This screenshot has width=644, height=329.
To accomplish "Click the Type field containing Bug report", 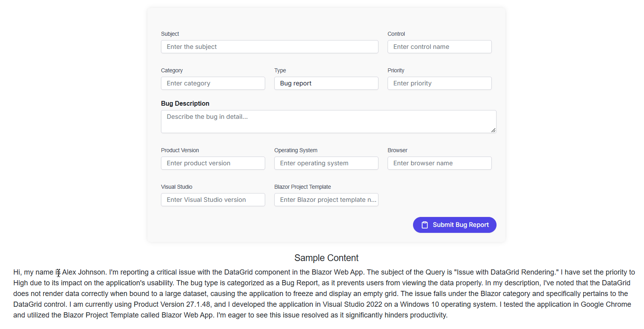I will tap(326, 83).
